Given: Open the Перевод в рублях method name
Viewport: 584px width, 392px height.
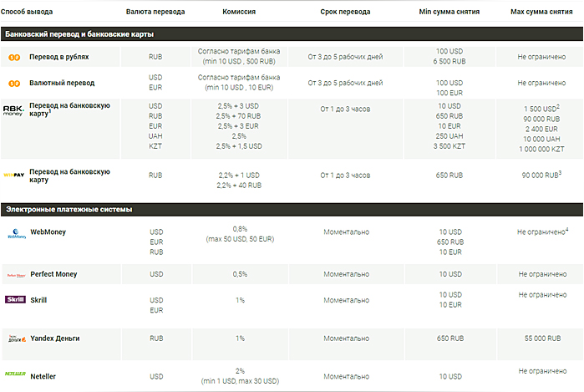Looking at the screenshot, I should click(x=59, y=57).
